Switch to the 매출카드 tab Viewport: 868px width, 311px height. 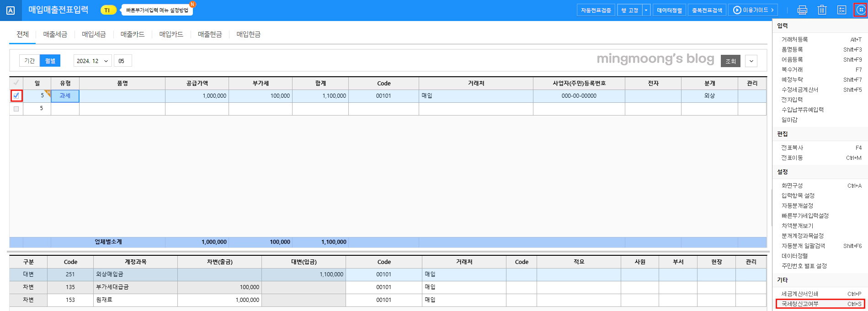click(133, 34)
